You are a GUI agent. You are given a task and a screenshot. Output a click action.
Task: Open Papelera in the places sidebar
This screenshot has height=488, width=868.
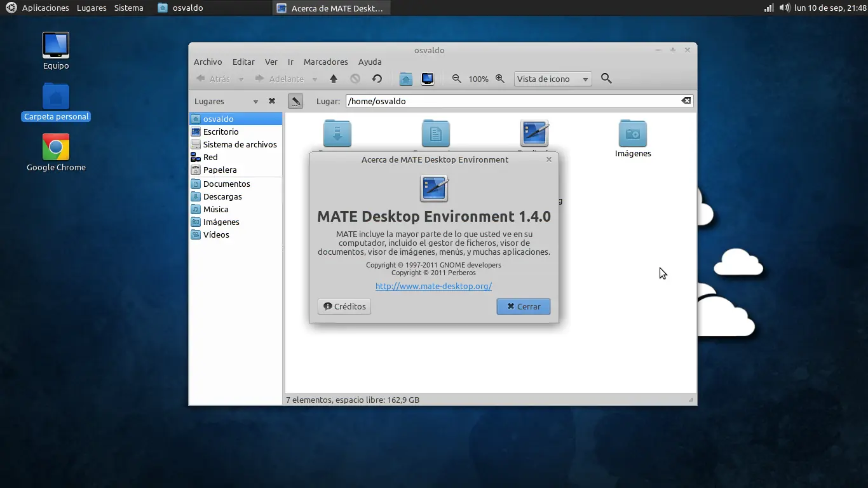pyautogui.click(x=236, y=170)
